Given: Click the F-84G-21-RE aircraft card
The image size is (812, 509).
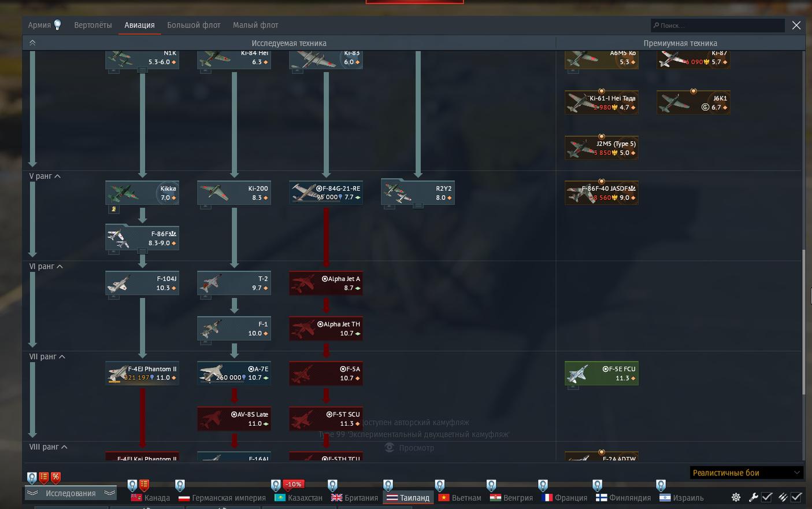Looking at the screenshot, I should point(326,193).
